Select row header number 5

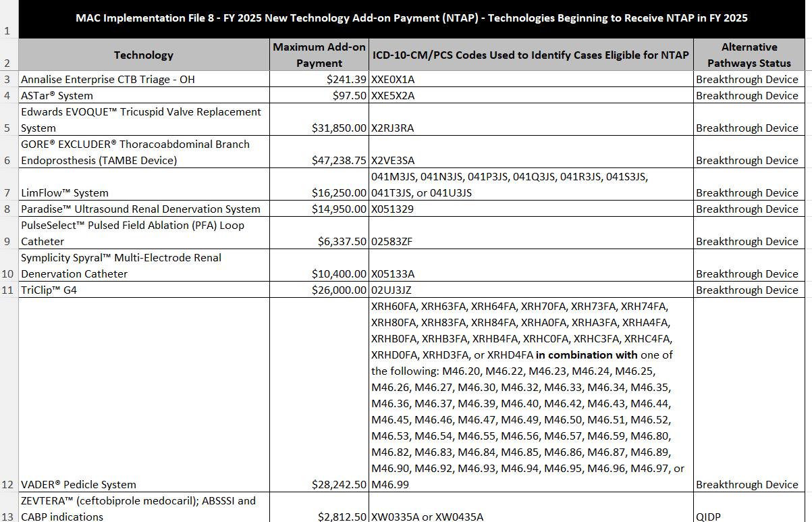(9, 120)
